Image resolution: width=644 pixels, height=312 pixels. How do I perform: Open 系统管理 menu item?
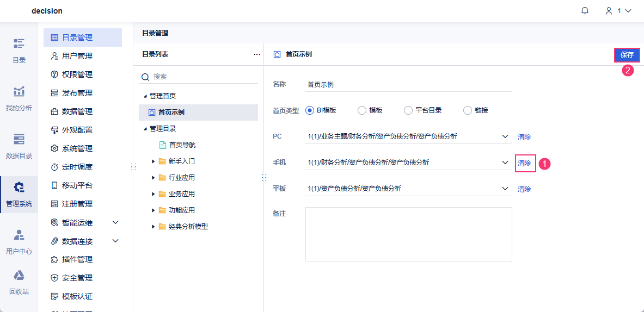coord(77,148)
